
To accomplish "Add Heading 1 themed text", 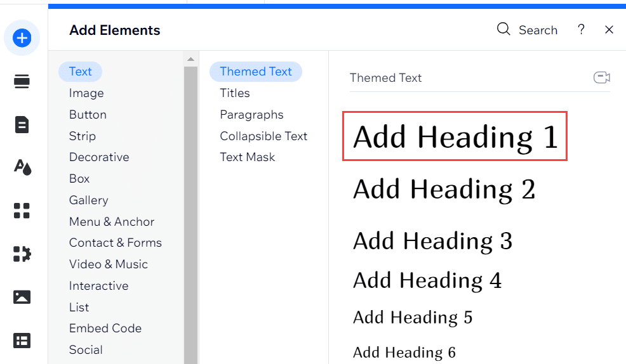I will pyautogui.click(x=455, y=137).
